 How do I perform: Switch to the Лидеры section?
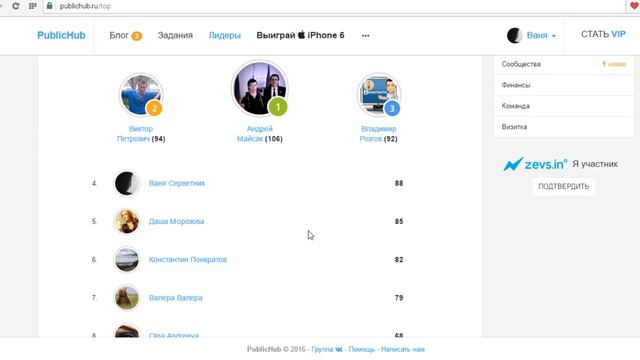click(224, 36)
